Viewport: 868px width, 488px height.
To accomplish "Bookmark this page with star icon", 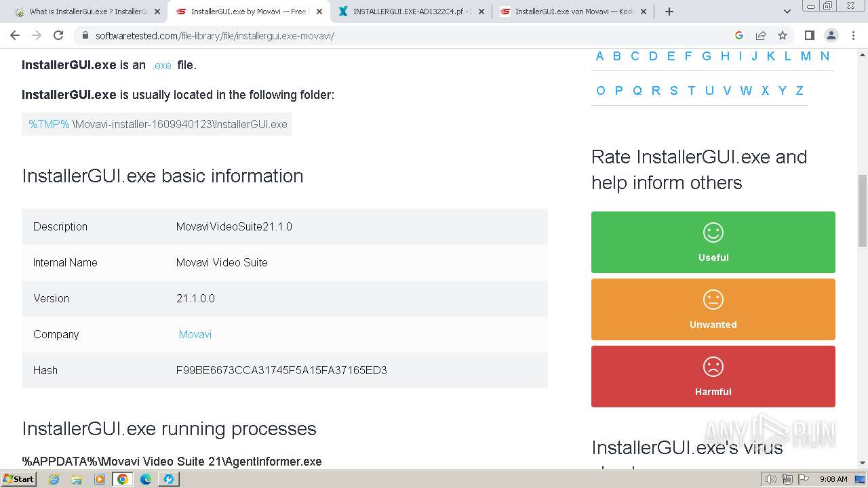I will [x=783, y=35].
